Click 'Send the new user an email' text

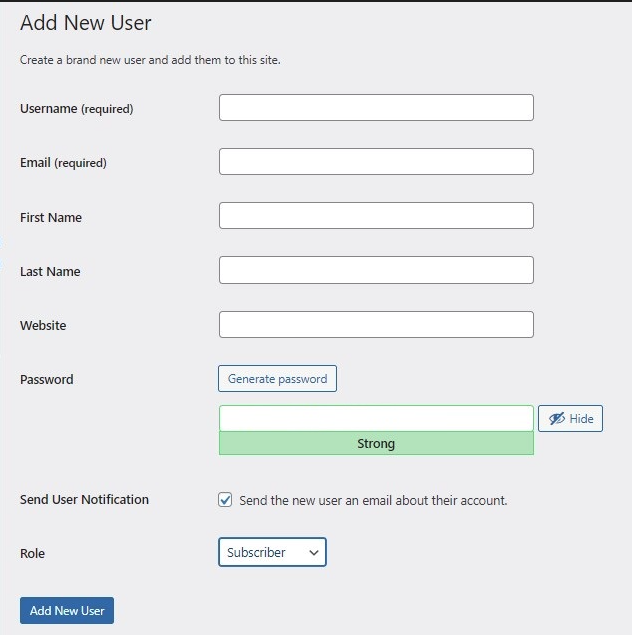pyautogui.click(x=373, y=501)
